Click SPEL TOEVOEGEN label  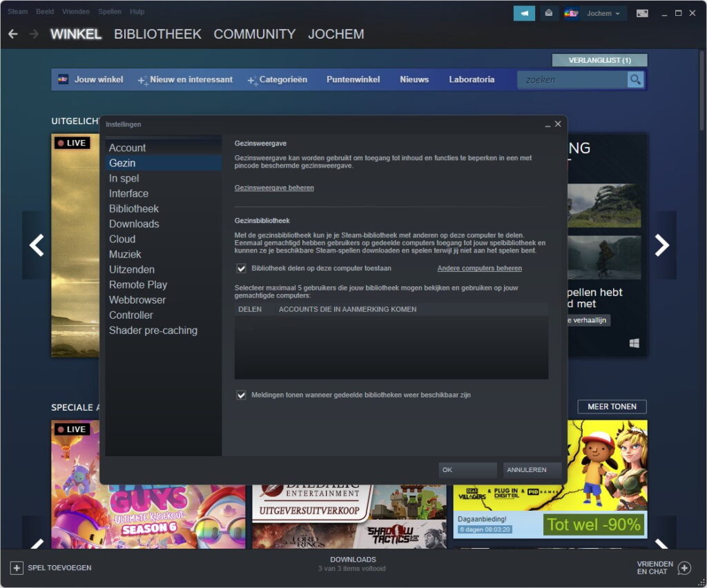click(x=59, y=568)
